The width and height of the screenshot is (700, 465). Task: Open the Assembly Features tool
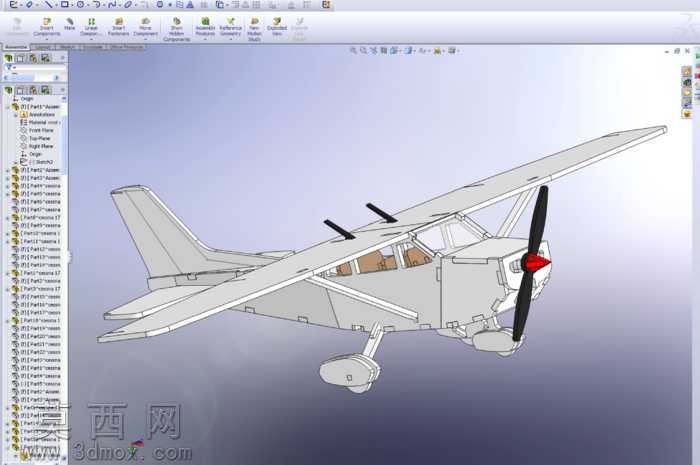(205, 27)
